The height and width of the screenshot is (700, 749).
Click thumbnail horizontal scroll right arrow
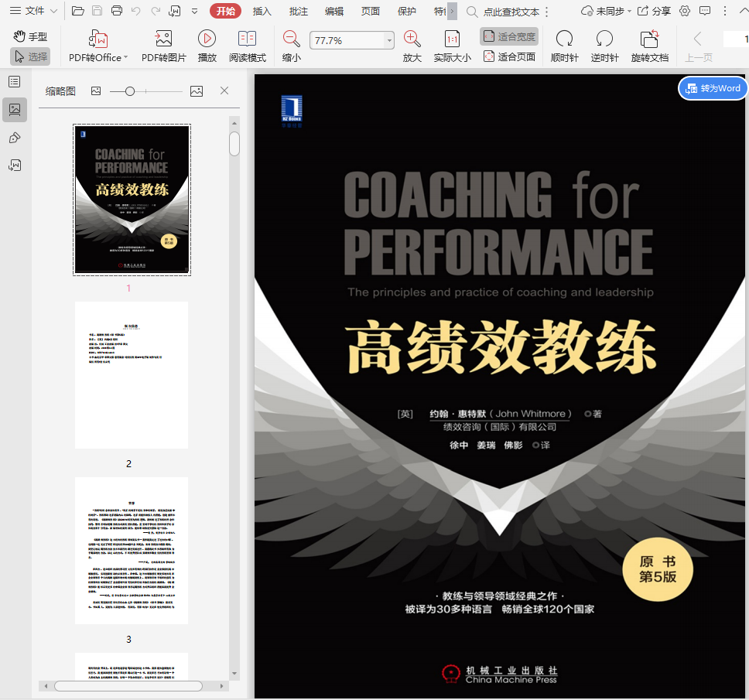pyautogui.click(x=221, y=686)
